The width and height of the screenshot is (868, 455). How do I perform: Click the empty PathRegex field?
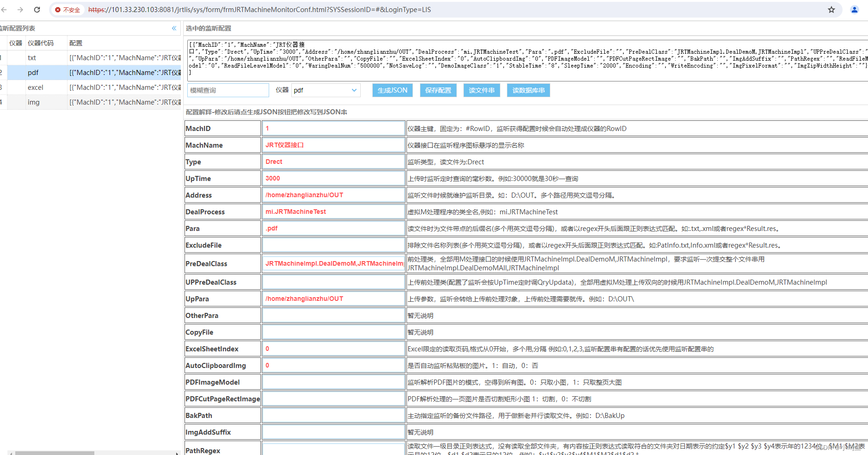pyautogui.click(x=333, y=449)
